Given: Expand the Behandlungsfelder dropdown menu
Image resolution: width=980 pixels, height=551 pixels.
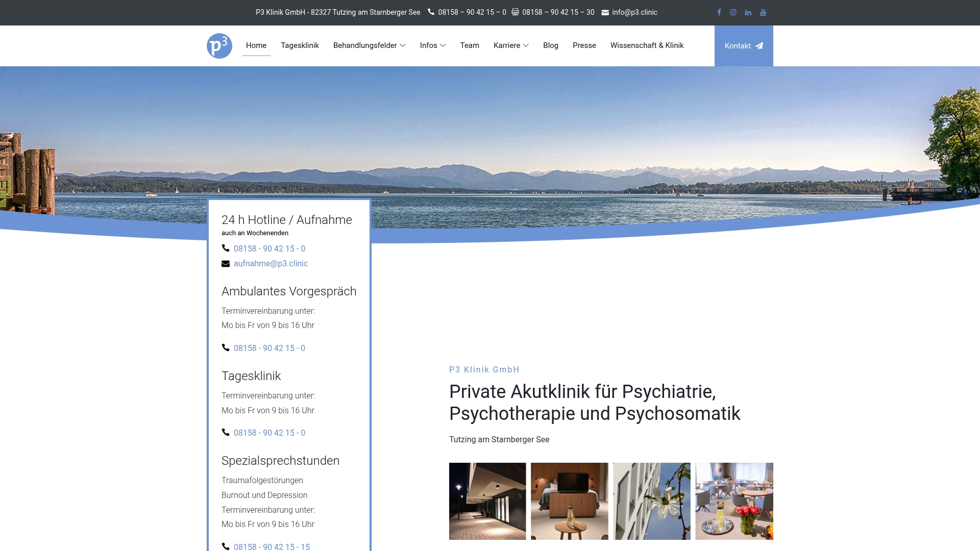Looking at the screenshot, I should (x=369, y=45).
